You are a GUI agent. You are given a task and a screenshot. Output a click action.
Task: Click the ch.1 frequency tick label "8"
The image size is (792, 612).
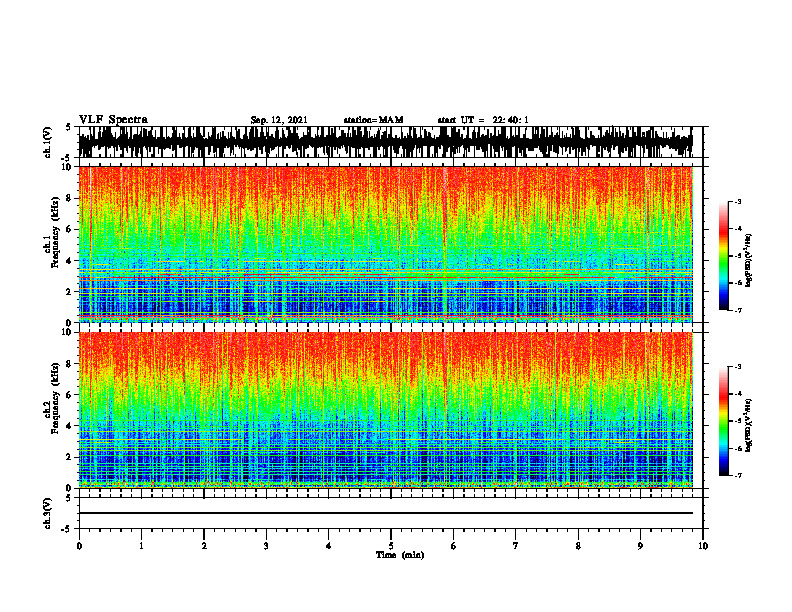coord(71,198)
